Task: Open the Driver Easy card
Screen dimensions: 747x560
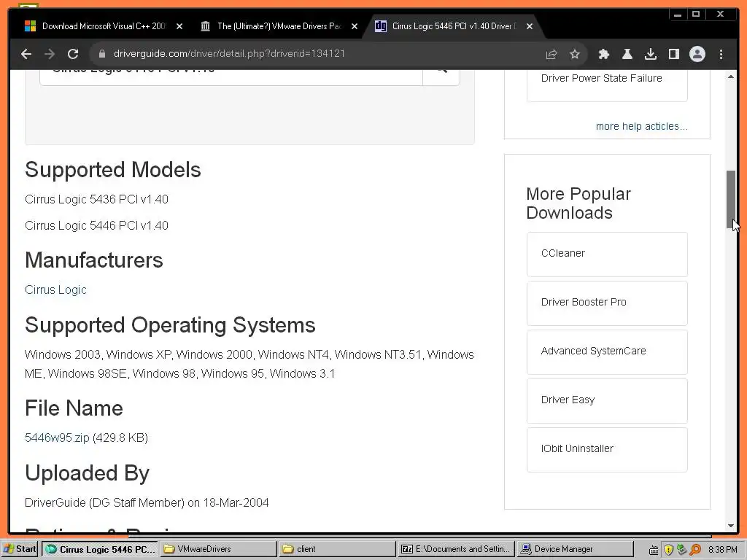Action: (x=607, y=401)
